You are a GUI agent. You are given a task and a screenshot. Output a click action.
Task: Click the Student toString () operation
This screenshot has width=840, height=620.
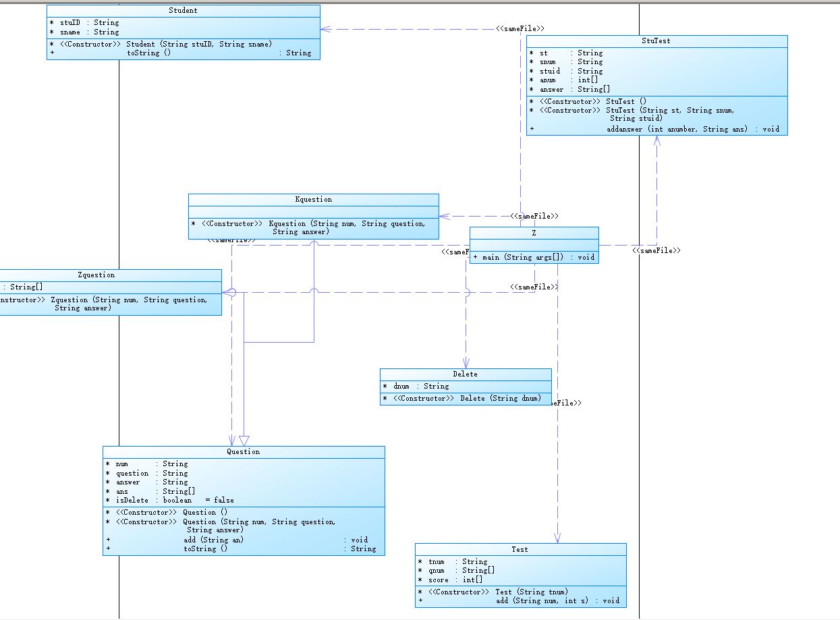pos(181,53)
